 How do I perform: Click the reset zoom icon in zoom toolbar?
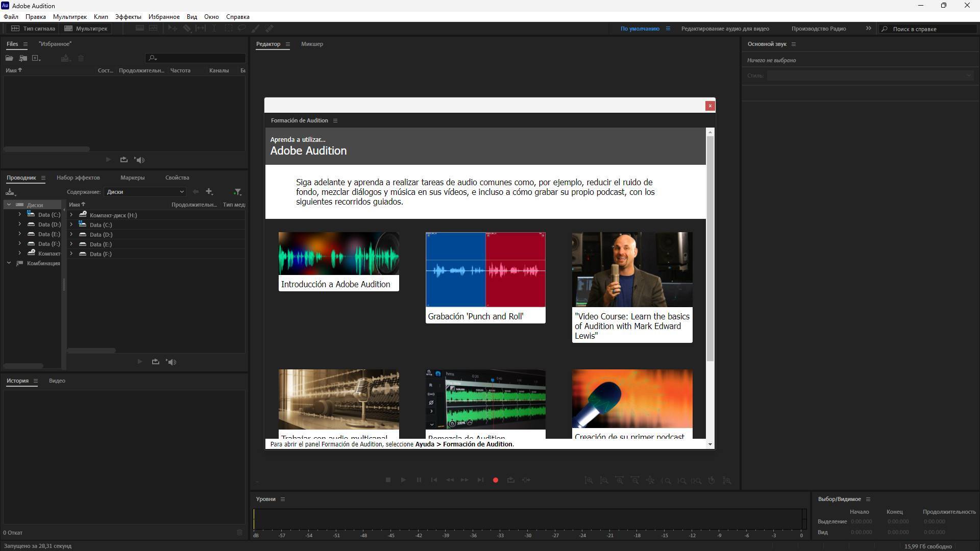point(712,481)
